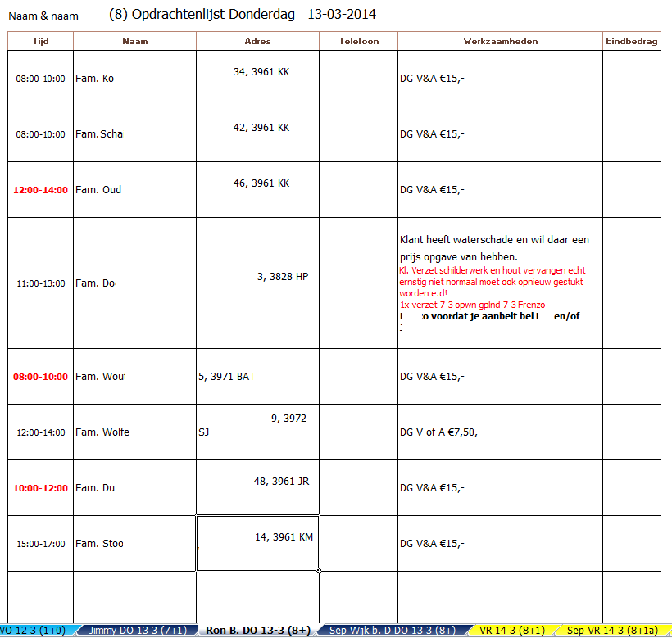
Task: Select the DG V of A €7,50,- cell
Action: pyautogui.click(x=500, y=432)
